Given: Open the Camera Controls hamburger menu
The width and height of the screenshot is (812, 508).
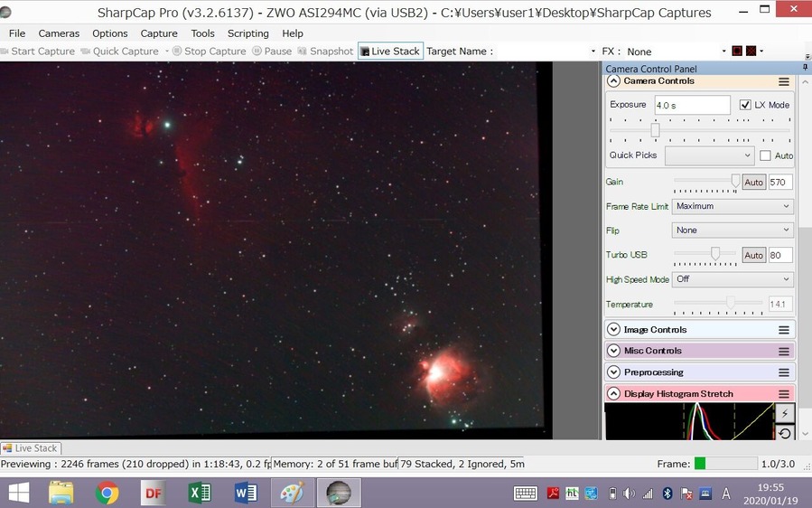Looking at the screenshot, I should [x=783, y=82].
